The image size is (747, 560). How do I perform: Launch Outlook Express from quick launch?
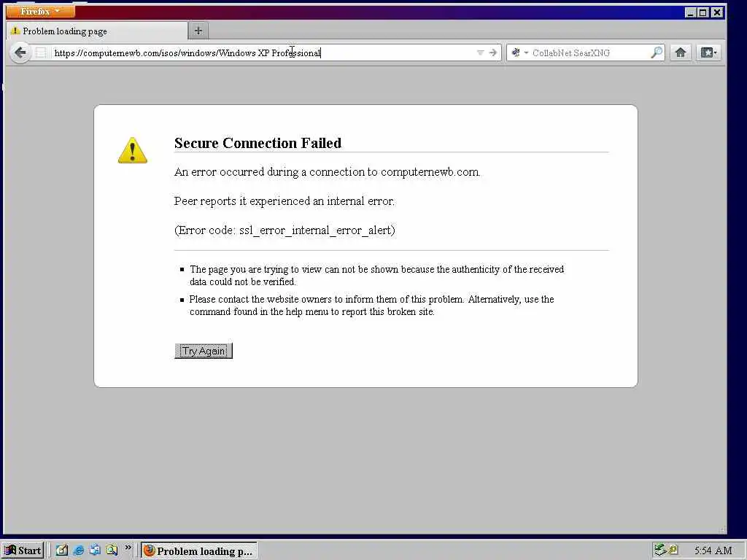click(96, 551)
